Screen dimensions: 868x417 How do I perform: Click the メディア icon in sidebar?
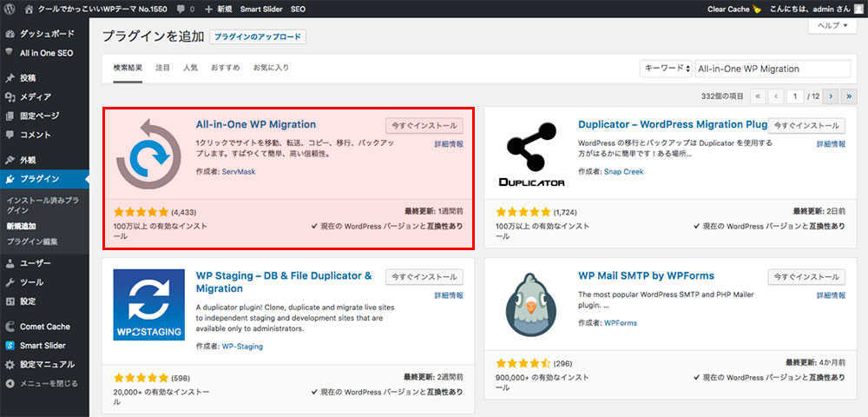pos(10,97)
